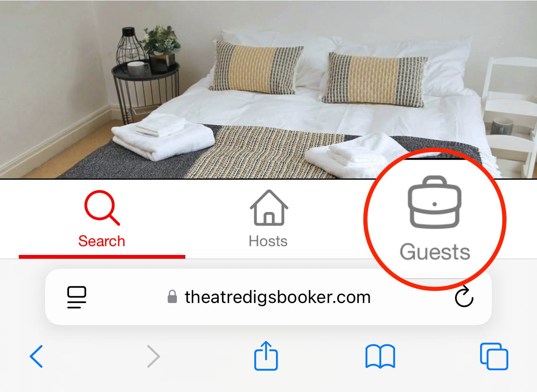Image resolution: width=537 pixels, height=392 pixels.
Task: Click the left striped pillow in photo
Action: pyautogui.click(x=256, y=67)
